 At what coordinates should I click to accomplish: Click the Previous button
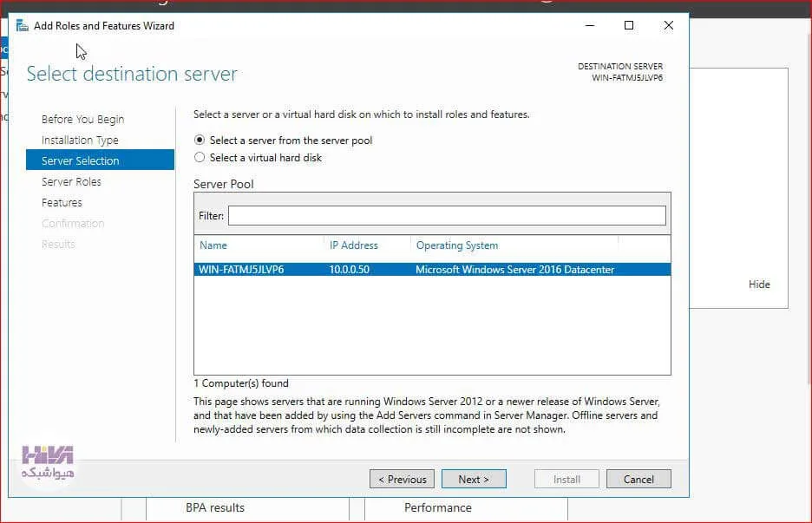click(x=402, y=479)
